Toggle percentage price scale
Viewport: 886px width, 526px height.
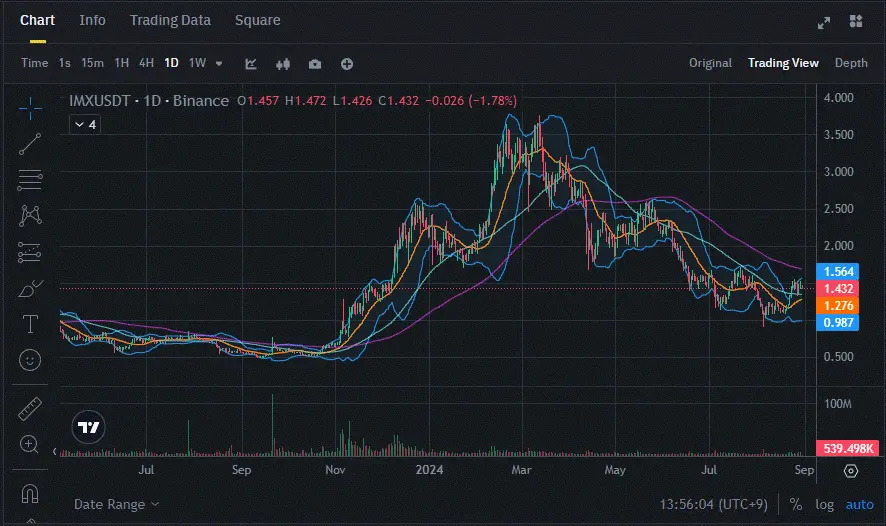click(796, 504)
